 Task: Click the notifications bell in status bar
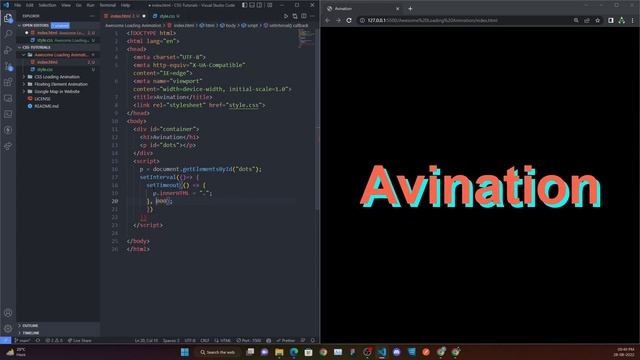pyautogui.click(x=313, y=340)
